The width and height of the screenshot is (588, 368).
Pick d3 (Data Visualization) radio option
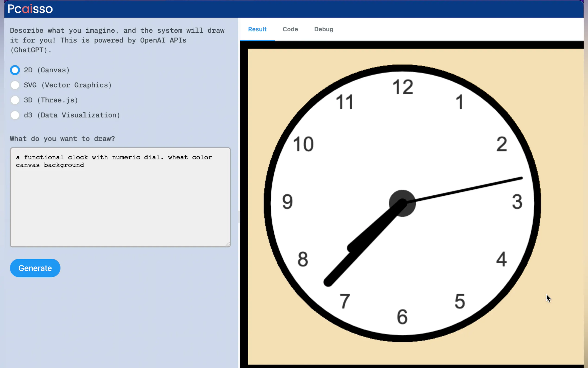point(15,115)
